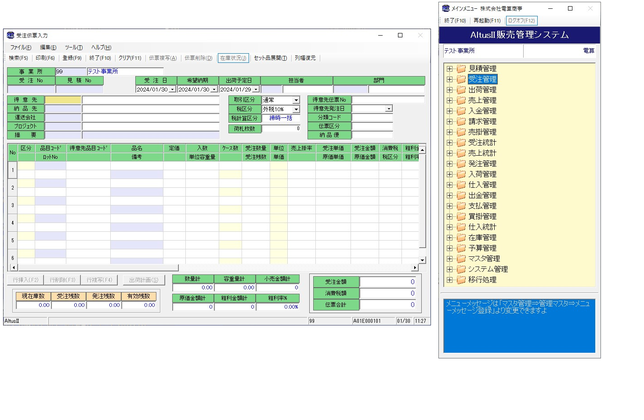Open the 取引区分 dropdown
The image size is (644, 420).
pos(296,100)
